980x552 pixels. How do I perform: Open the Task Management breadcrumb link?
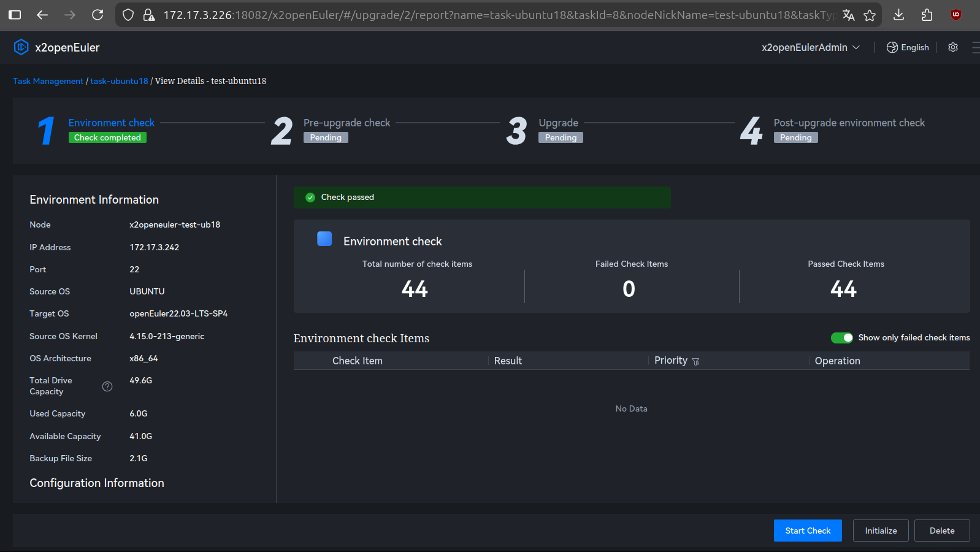[x=48, y=81]
